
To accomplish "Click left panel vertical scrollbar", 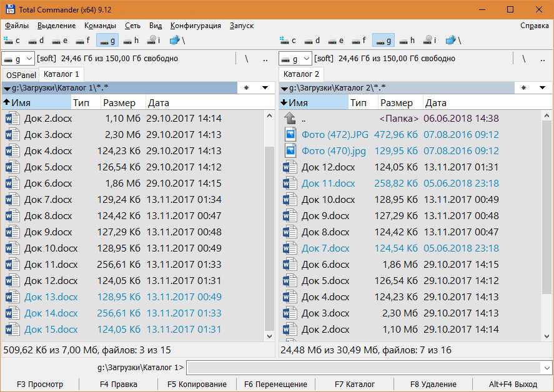I will coord(270,237).
